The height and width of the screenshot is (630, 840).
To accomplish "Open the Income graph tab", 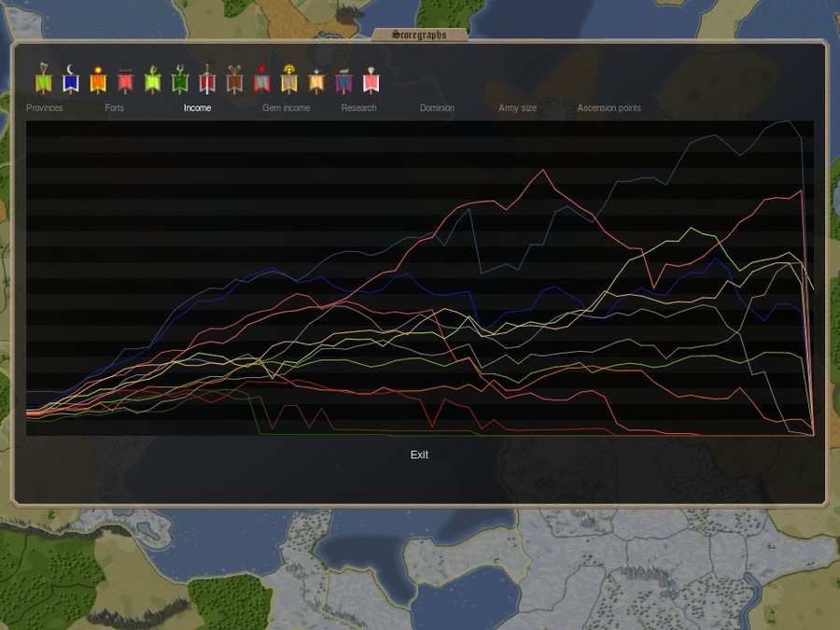I will coord(197,107).
